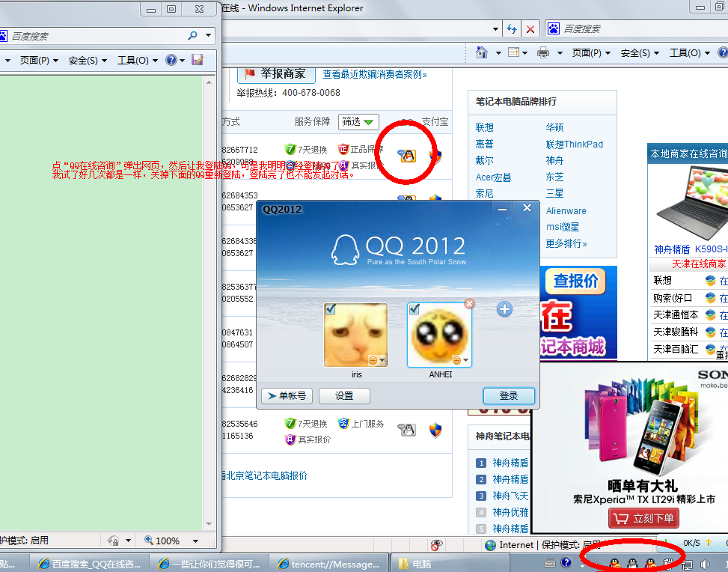The height and width of the screenshot is (572, 728).
Task: Click the shield icon in the 上门服务 row
Action: click(435, 430)
